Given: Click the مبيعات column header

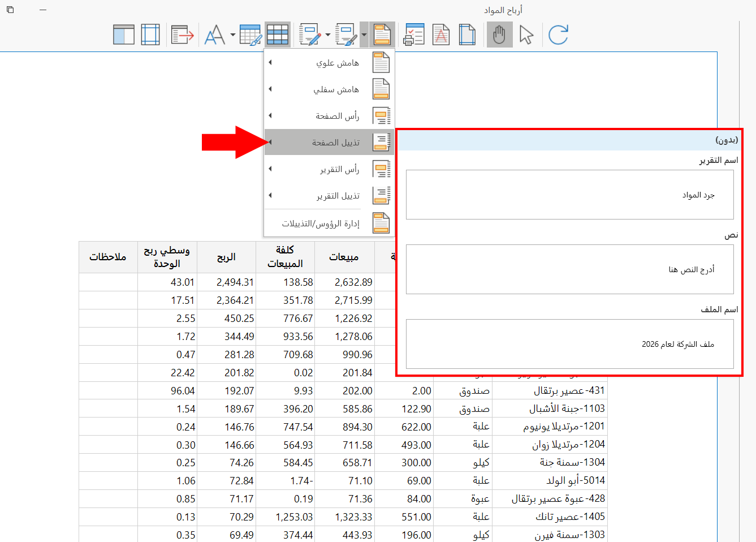Looking at the screenshot, I should (344, 257).
